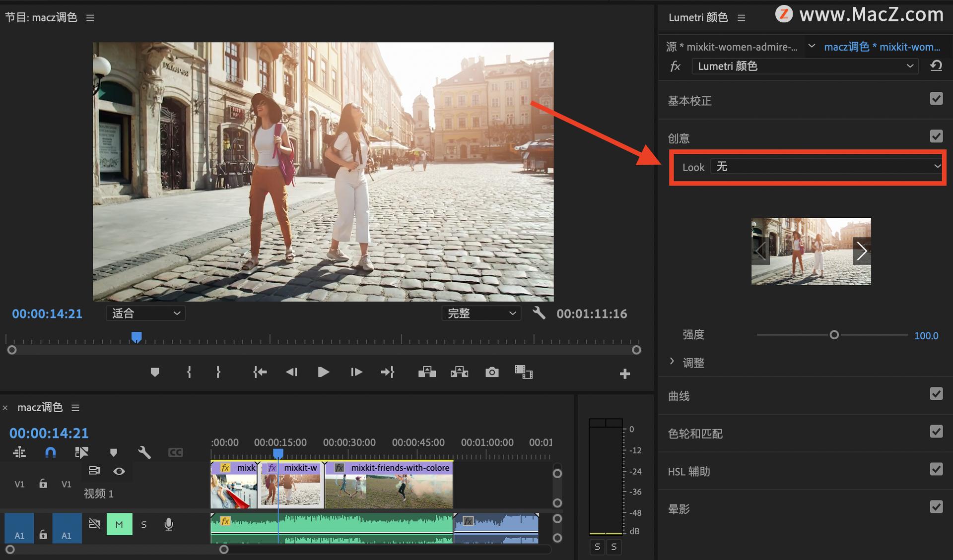Toggle V1 track output eye icon
This screenshot has width=953, height=560.
pos(119,471)
